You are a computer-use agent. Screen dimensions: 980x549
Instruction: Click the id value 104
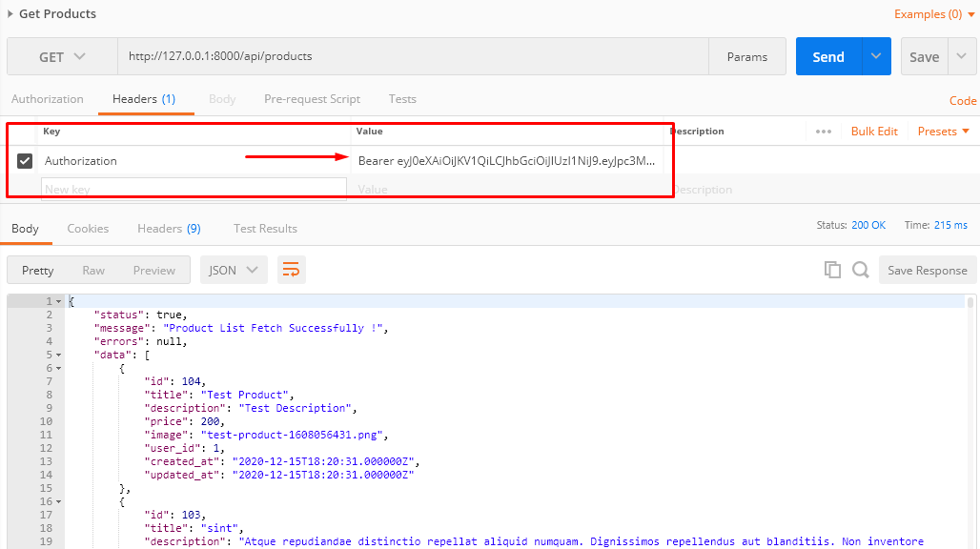tap(192, 381)
